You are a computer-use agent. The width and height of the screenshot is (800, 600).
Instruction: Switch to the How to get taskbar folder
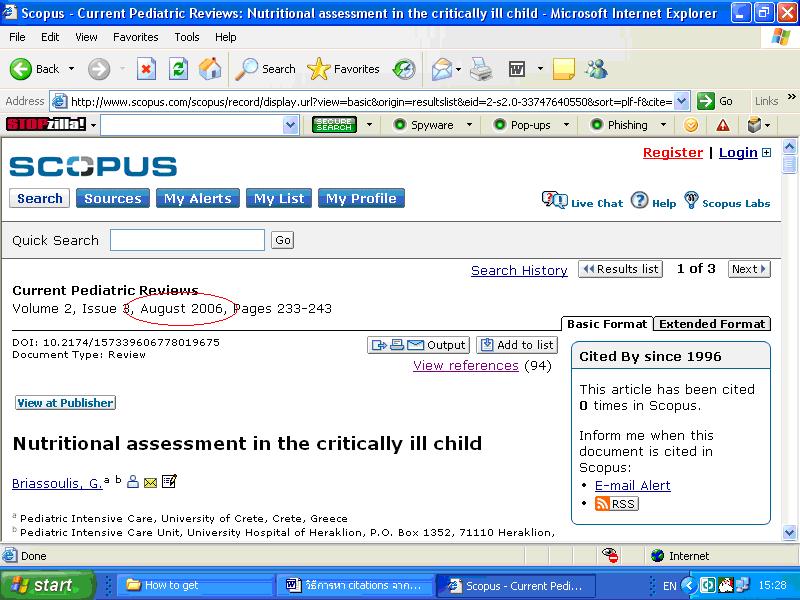[x=196, y=585]
